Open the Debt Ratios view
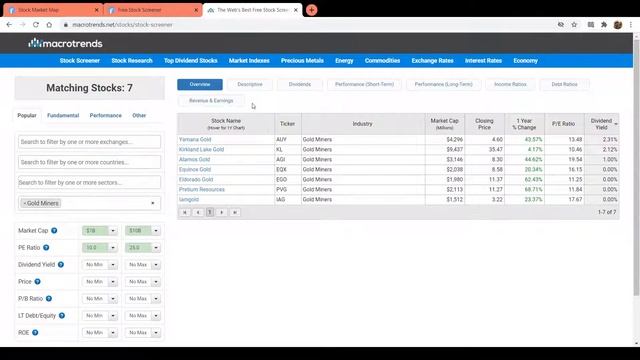The image size is (640, 360). [x=564, y=84]
